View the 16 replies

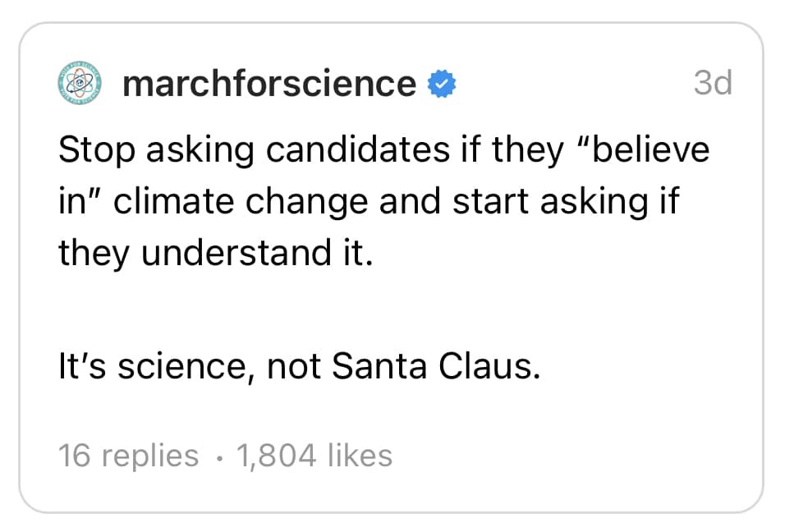128,456
